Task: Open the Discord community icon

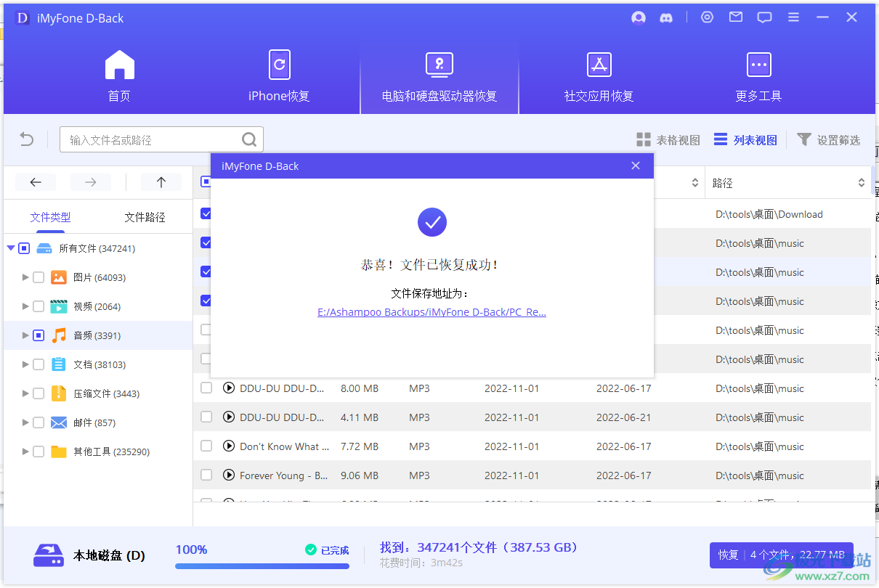Action: coord(666,18)
